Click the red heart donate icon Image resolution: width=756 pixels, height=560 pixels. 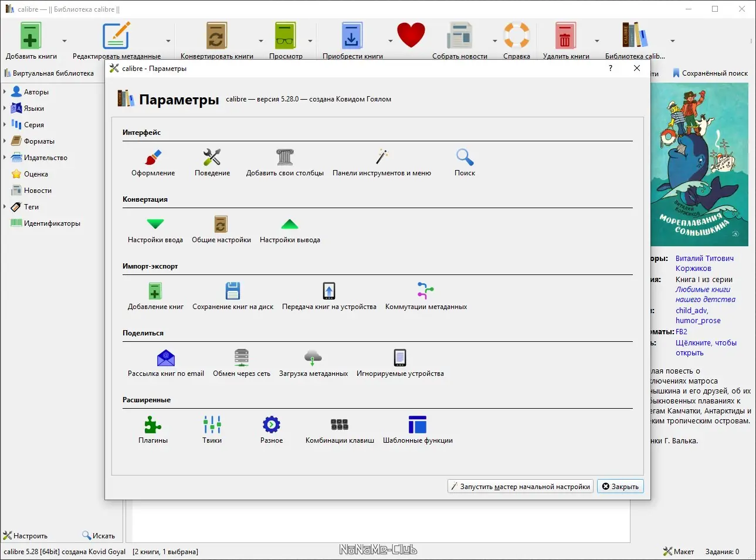411,35
